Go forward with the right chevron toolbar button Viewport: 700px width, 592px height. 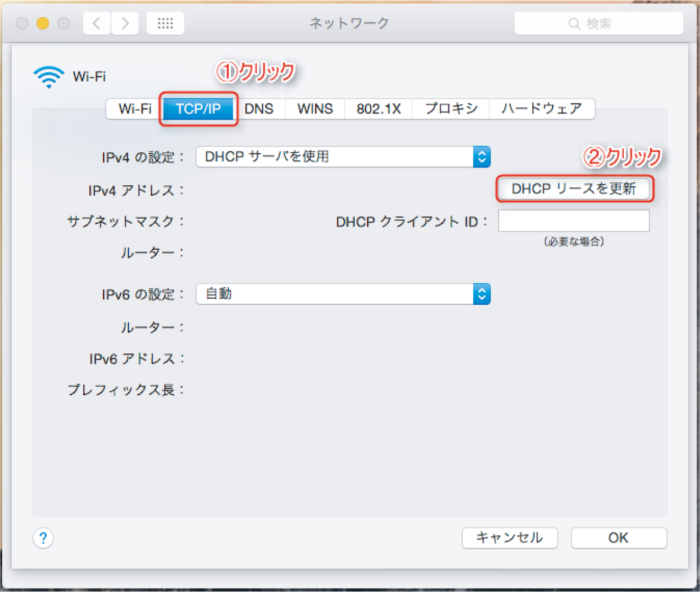[125, 23]
